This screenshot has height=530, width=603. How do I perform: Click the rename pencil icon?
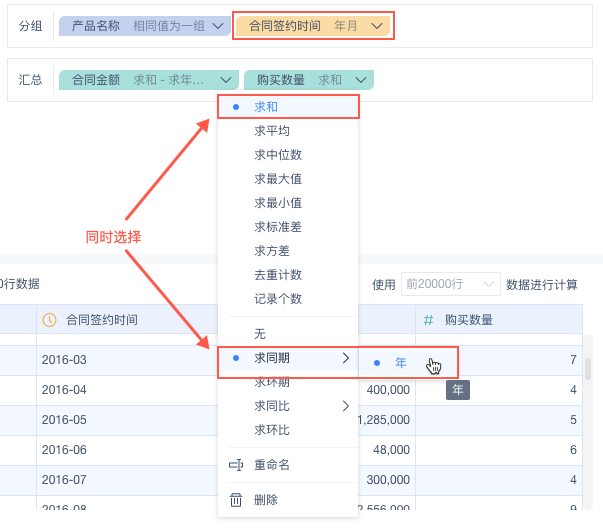[237, 465]
